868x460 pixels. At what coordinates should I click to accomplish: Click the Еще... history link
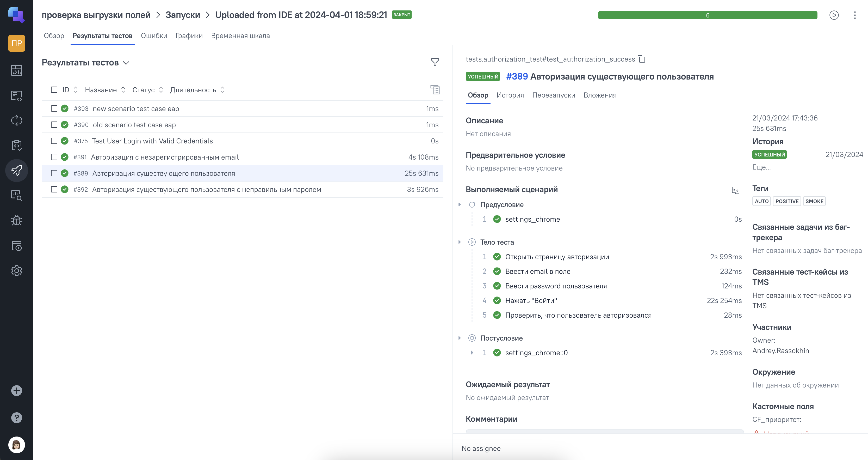tap(761, 167)
